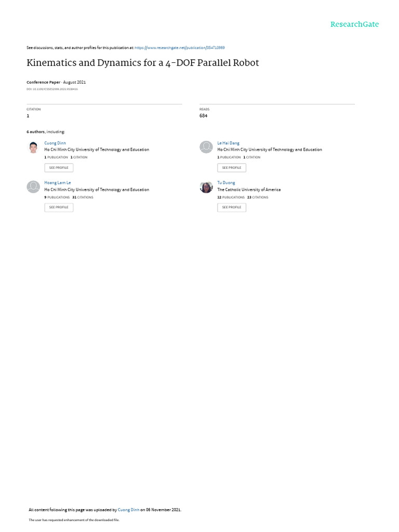This screenshot has height=532, width=399.
Task: Click the 6 authors, including label
Action: (46, 131)
